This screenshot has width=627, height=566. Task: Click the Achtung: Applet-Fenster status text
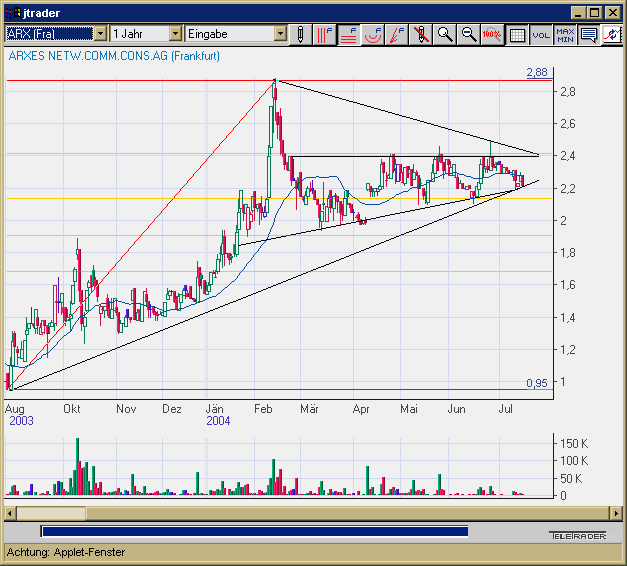pyautogui.click(x=66, y=552)
